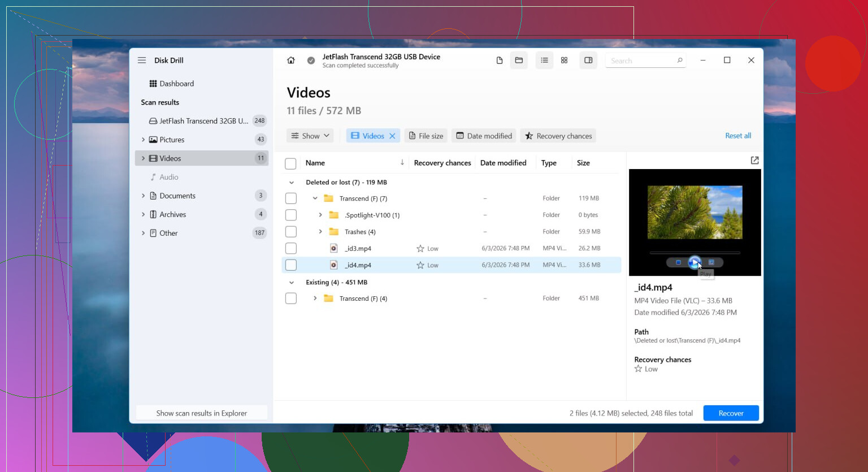Open the File size filter
Image resolution: width=868 pixels, height=472 pixels.
426,136
